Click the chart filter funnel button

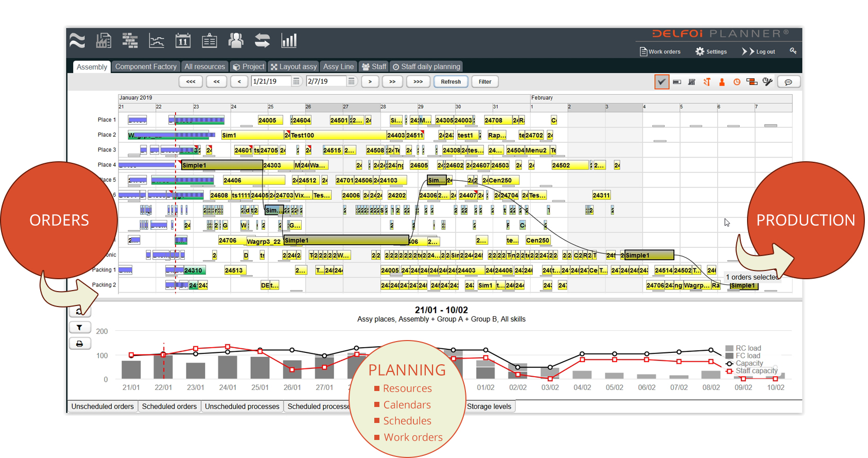79,327
